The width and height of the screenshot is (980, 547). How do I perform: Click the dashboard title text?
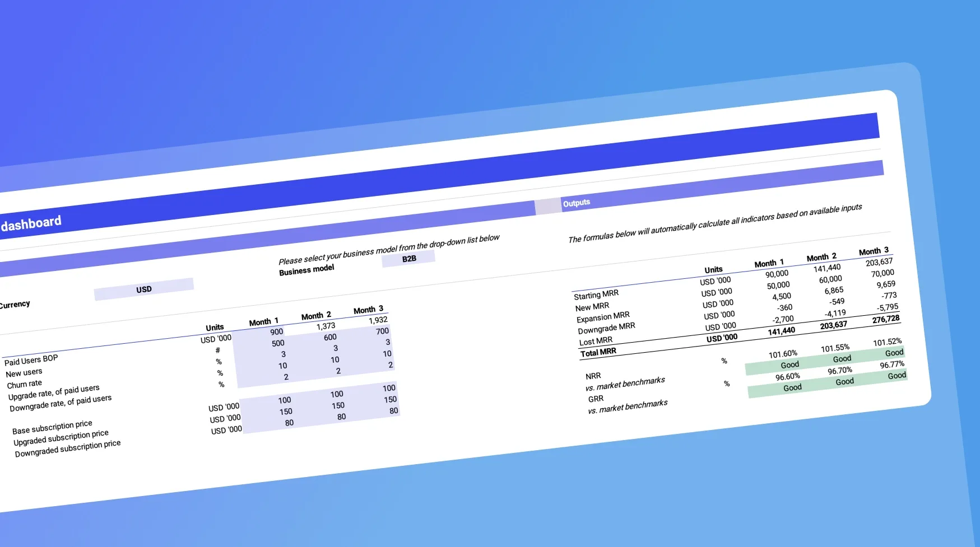(31, 223)
